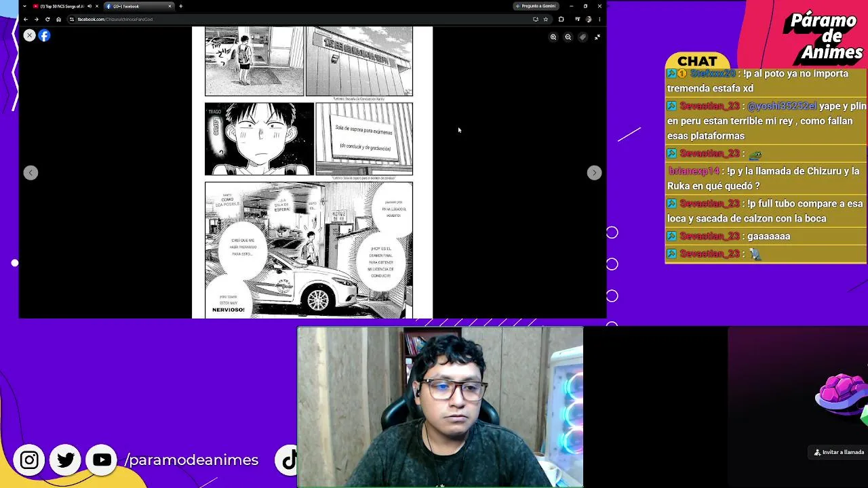The height and width of the screenshot is (488, 868).
Task: Open the browser extensions puzzle menu
Action: point(561,19)
